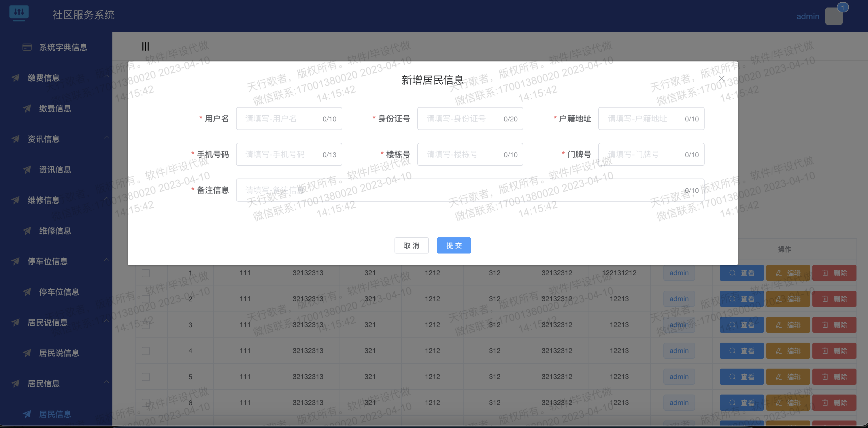Viewport: 868px width, 428px height.
Task: Collapse the 资讯信息 parent menu
Action: point(56,139)
